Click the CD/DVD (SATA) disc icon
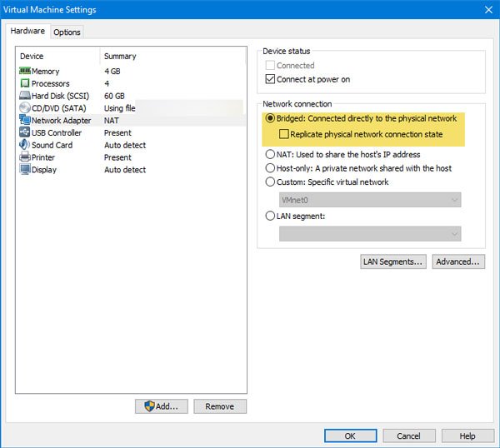Viewport: 500px width, 448px height. tap(24, 108)
